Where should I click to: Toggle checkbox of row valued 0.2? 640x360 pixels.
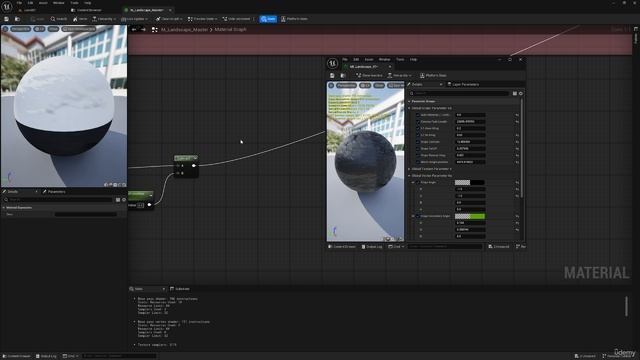418,129
